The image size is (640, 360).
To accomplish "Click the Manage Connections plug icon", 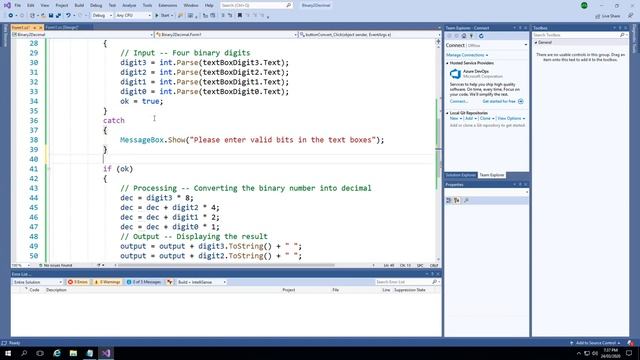I will click(x=471, y=36).
